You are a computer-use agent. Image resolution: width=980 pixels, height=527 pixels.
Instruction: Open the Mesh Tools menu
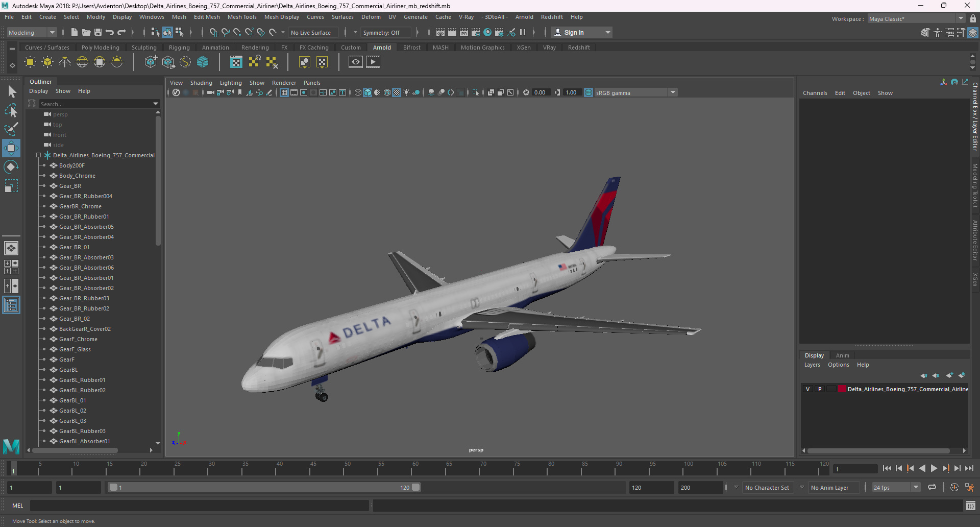tap(242, 17)
